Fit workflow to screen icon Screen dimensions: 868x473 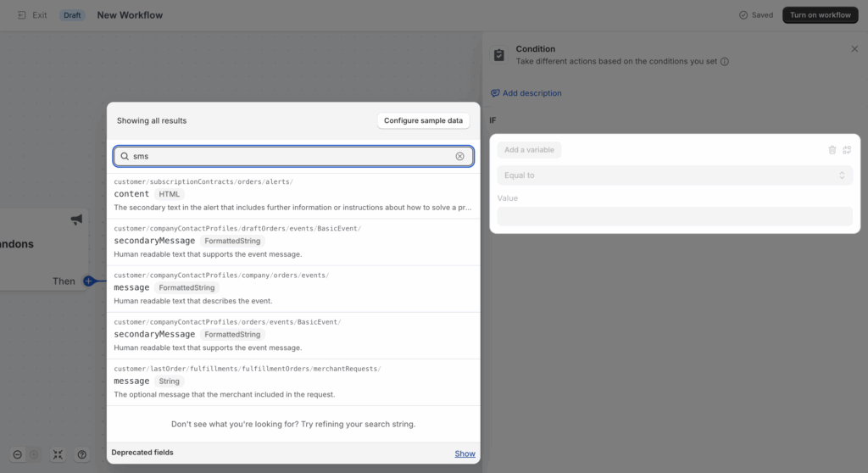coord(58,454)
